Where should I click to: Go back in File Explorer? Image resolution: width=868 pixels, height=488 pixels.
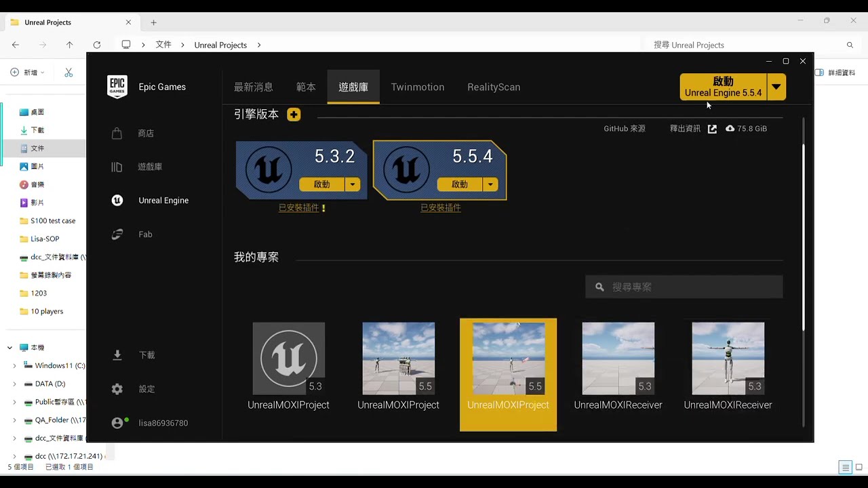pos(16,45)
